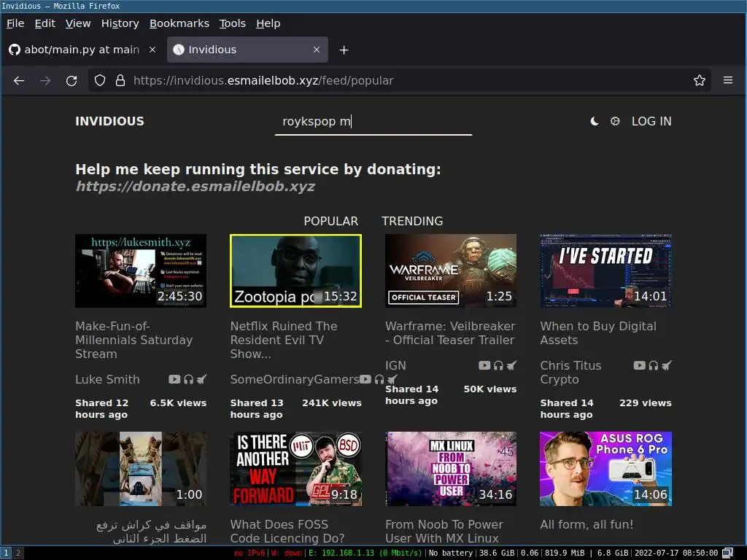Go to INVIDIOUS home logo link

(109, 122)
